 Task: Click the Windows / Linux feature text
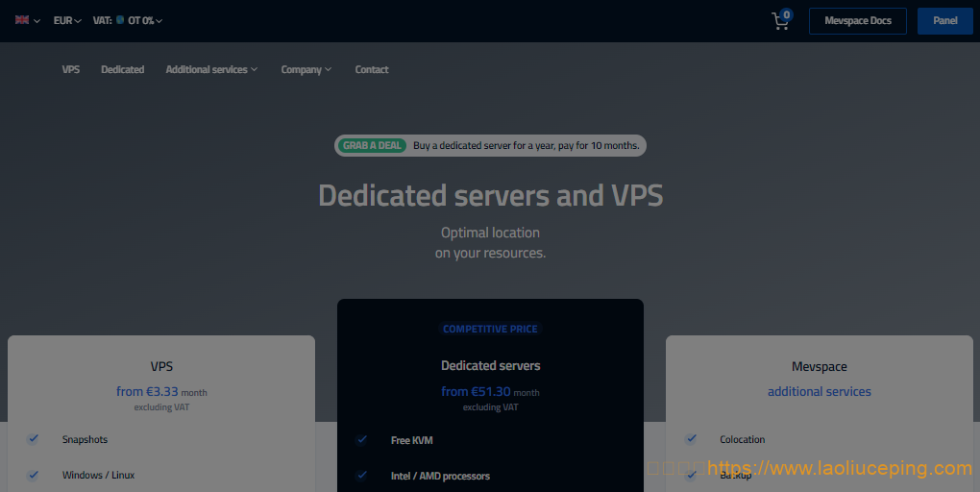pyautogui.click(x=98, y=475)
